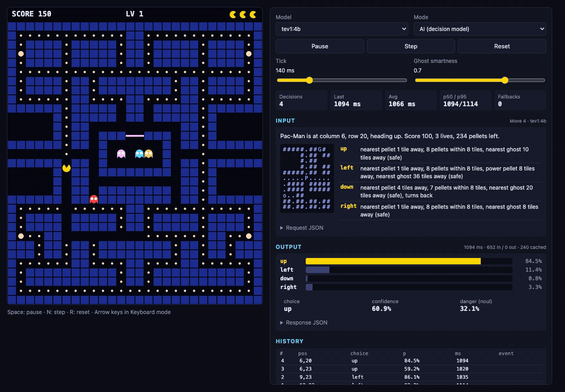
Task: Expand the Response JSON section
Action: 304,322
